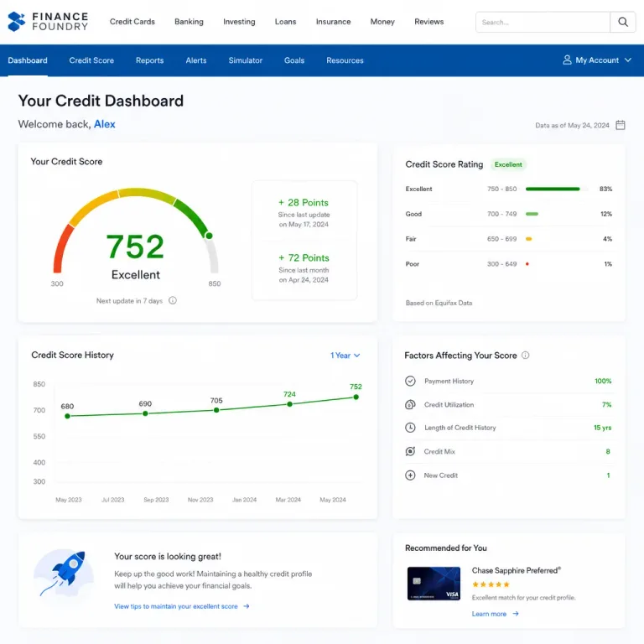Open the Reviews menu
Viewport: 644px width, 644px height.
tap(428, 21)
